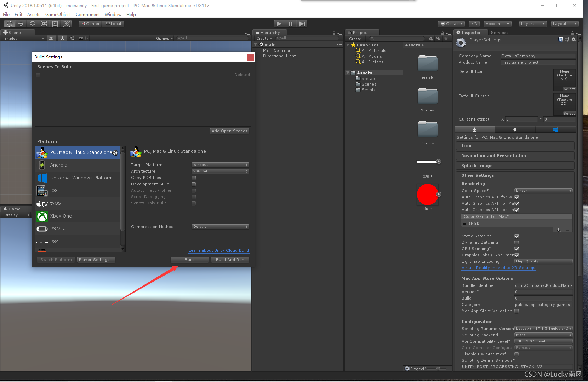Select PS Vita platform

(x=78, y=228)
